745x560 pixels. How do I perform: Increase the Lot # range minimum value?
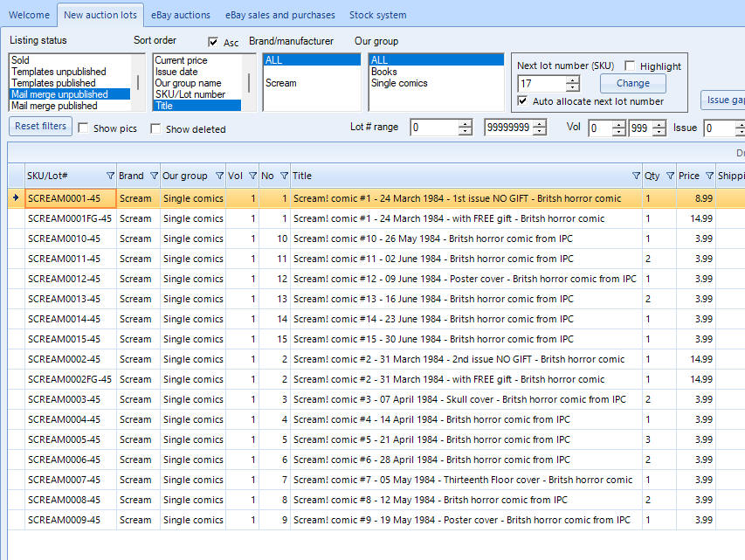466,123
